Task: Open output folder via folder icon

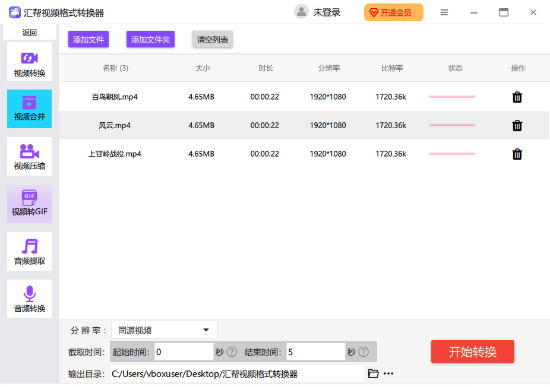Action: (x=373, y=373)
